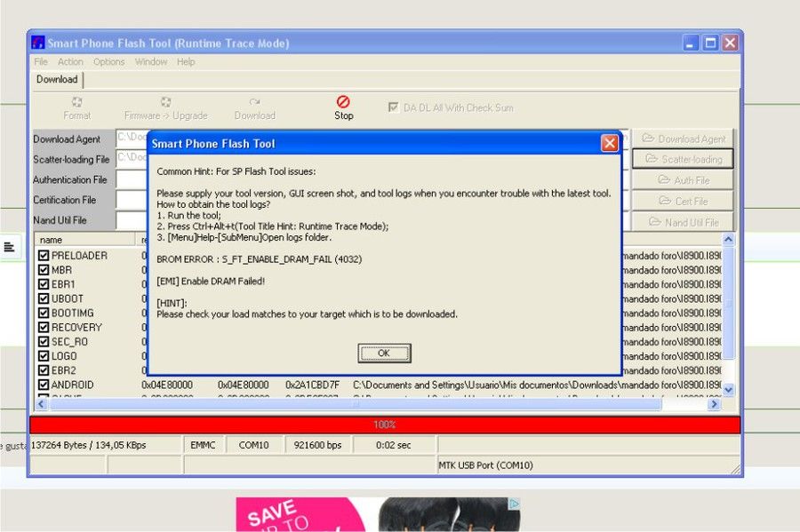Click the EMMC status bar entry
Image resolution: width=800 pixels, height=532 pixels.
click(203, 445)
